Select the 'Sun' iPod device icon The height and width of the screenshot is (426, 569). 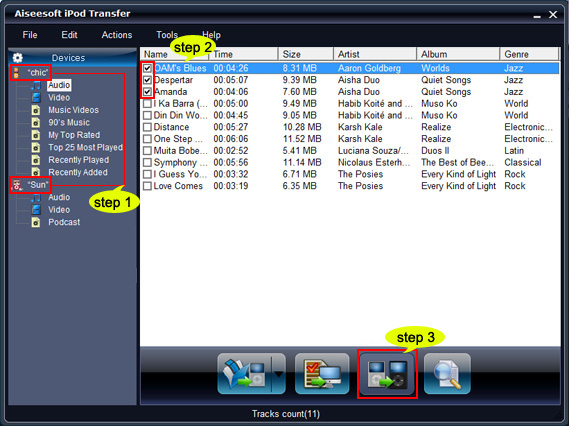17,185
